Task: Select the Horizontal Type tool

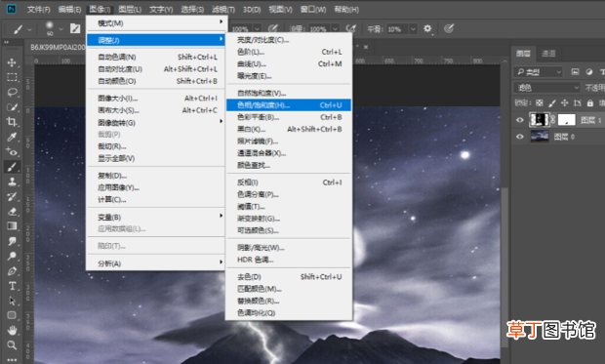Action: click(12, 286)
